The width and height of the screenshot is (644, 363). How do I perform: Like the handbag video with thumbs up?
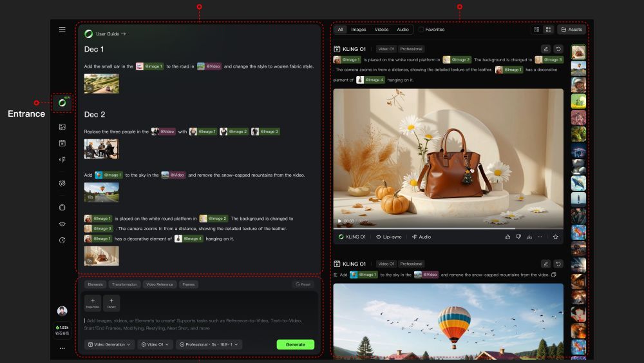click(507, 237)
